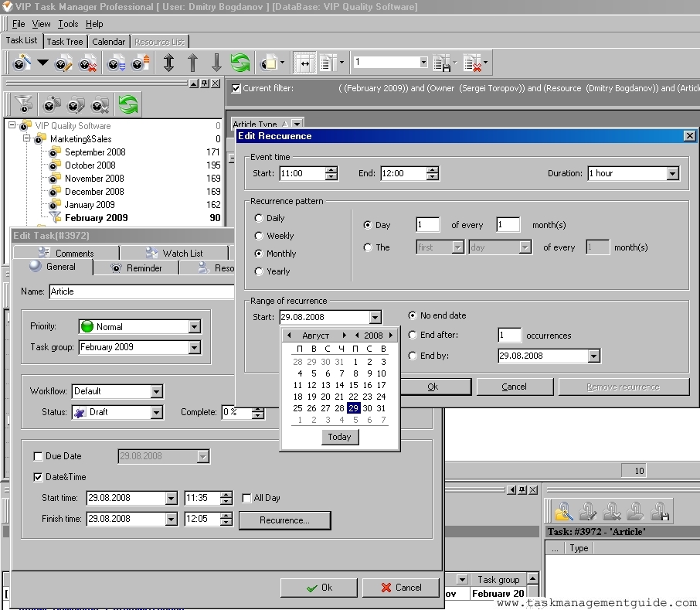700x610 pixels.
Task: Select day 15 in the calendar popup
Action: coord(354,385)
